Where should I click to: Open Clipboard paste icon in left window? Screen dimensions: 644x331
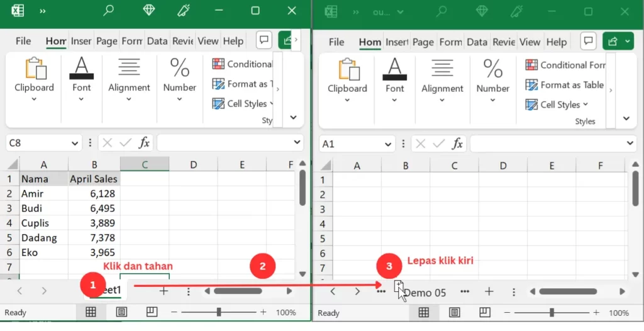tap(34, 69)
